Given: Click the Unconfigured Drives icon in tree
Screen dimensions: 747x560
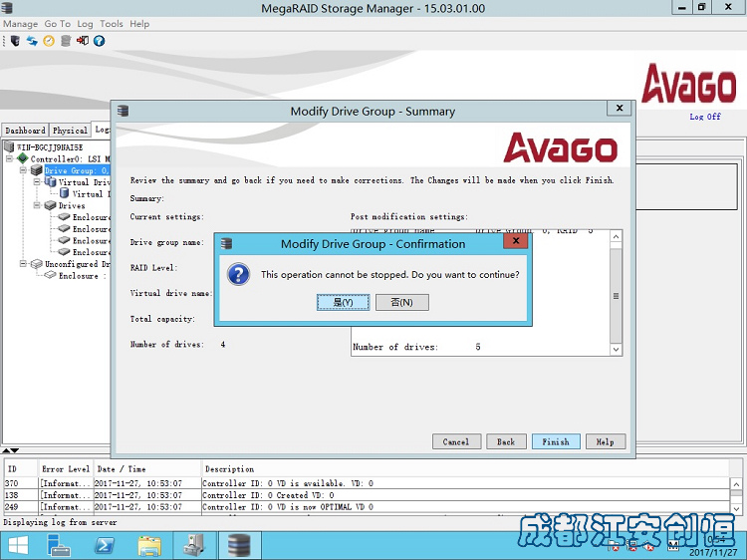Looking at the screenshot, I should 37,263.
